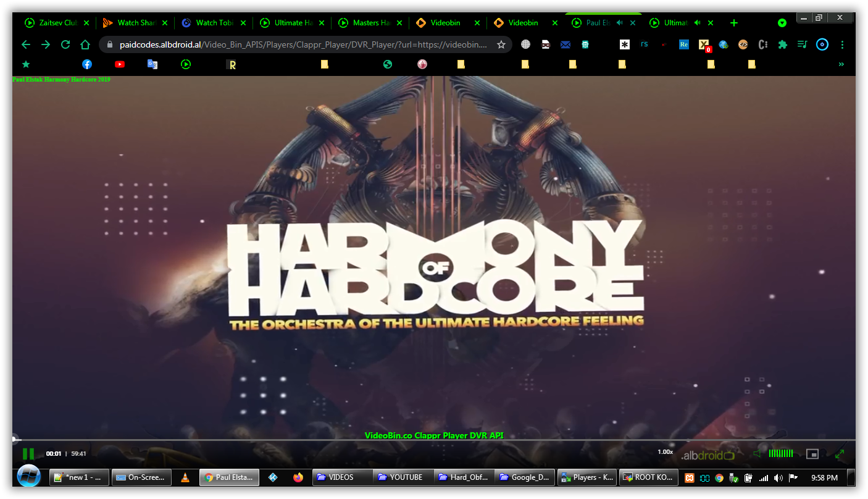Click the extension icon with red 0 badge

pos(704,45)
